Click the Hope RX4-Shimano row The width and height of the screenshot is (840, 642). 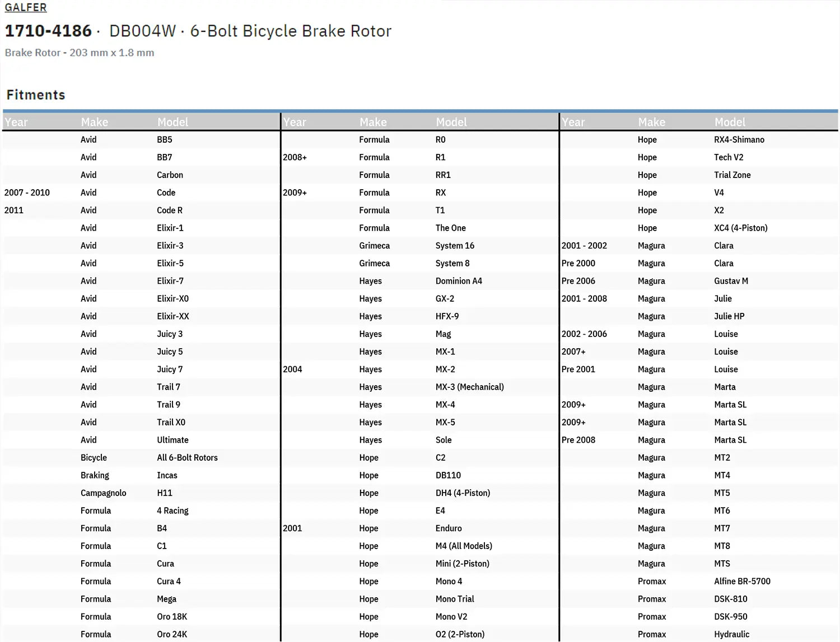tap(699, 140)
